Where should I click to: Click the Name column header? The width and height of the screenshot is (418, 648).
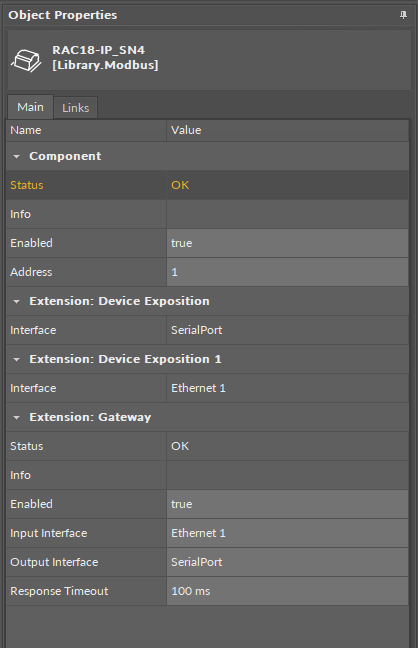coord(86,130)
